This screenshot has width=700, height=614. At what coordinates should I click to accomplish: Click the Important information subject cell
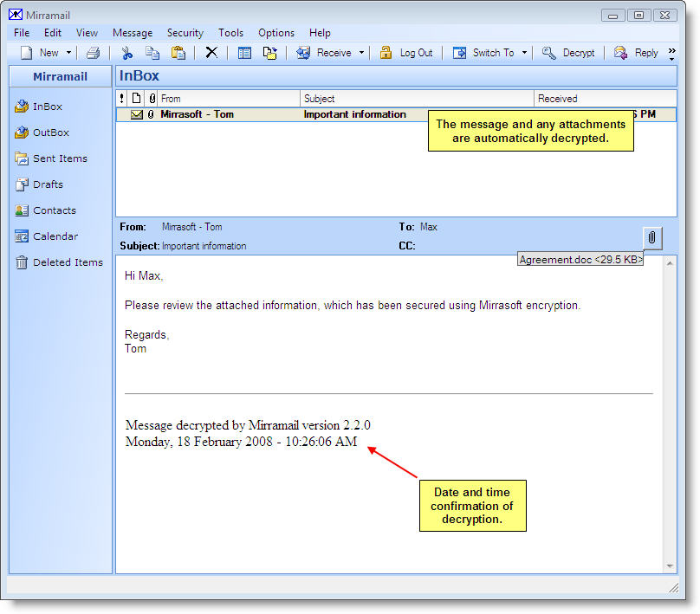[355, 114]
